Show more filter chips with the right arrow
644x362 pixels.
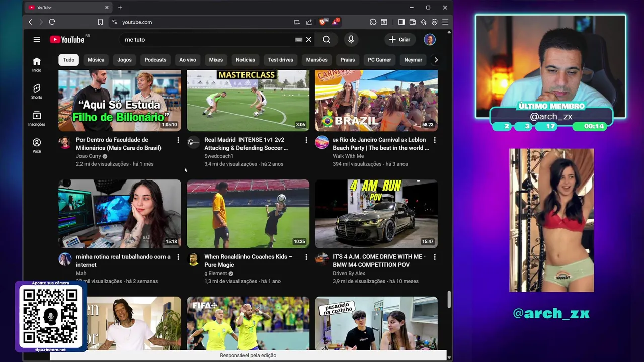[x=436, y=60]
